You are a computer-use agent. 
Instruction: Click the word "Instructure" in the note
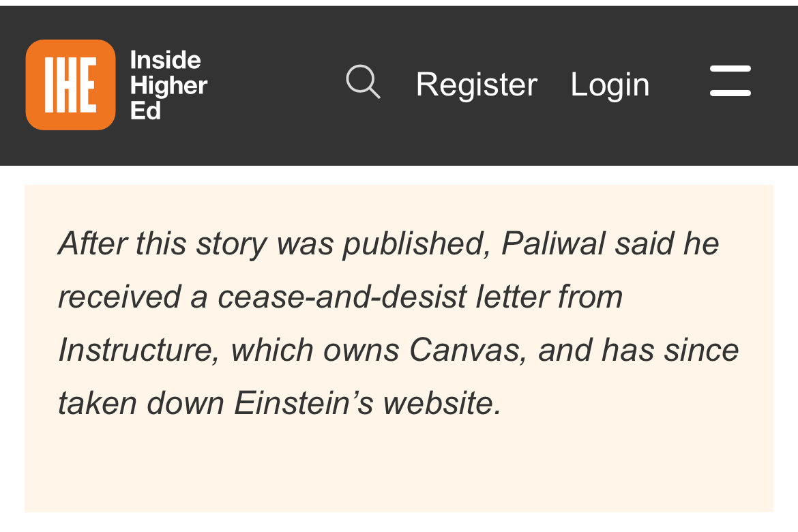(138, 350)
